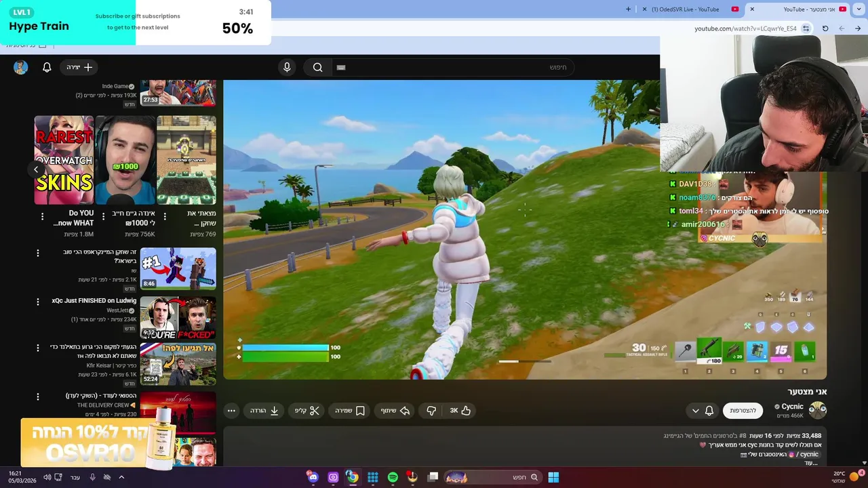Open the YouTube account avatar menu
Viewport: 868px width, 488px height.
point(20,67)
